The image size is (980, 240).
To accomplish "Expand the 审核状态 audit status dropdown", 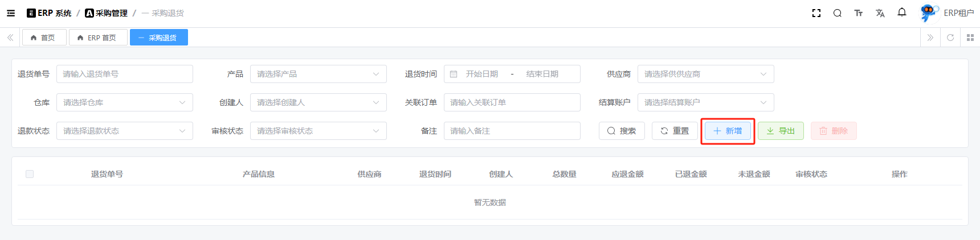I will (318, 131).
